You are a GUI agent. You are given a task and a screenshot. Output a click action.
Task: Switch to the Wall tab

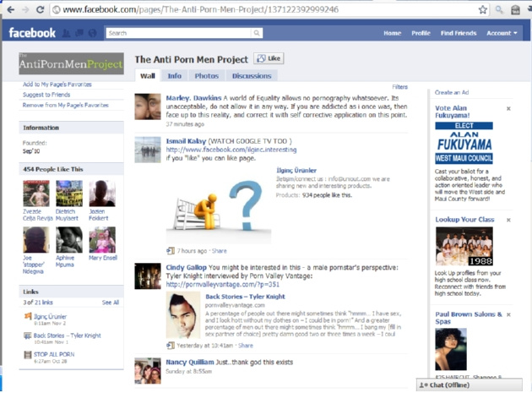147,76
